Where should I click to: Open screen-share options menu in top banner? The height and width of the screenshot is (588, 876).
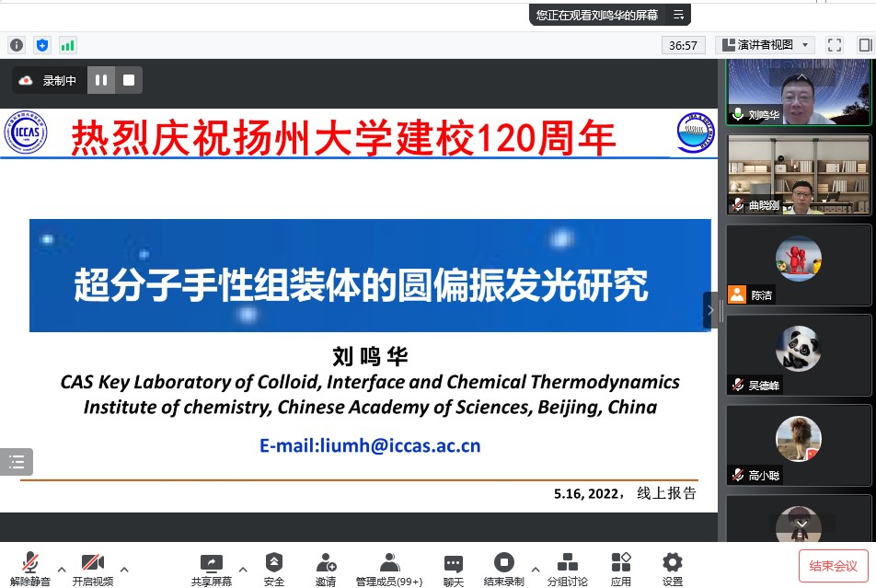[x=678, y=15]
